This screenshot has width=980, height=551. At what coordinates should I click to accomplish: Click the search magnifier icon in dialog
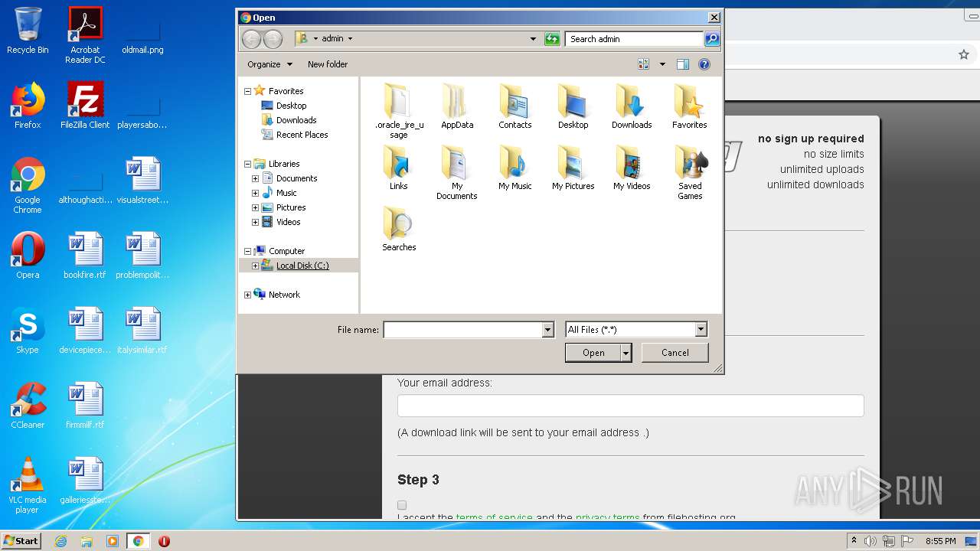[x=712, y=38]
